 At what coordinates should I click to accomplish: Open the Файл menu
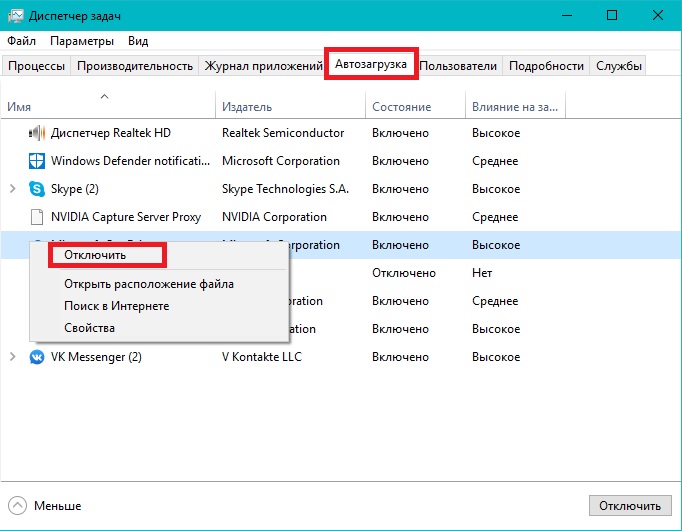[21, 41]
